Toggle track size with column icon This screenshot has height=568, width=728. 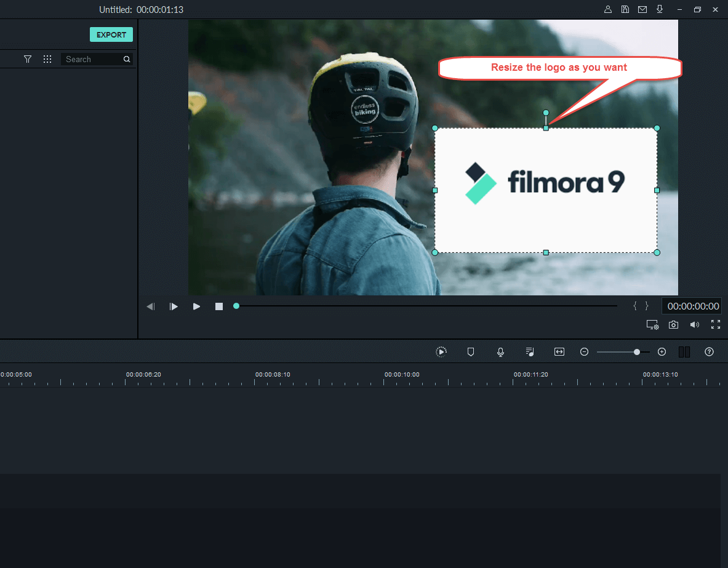684,351
